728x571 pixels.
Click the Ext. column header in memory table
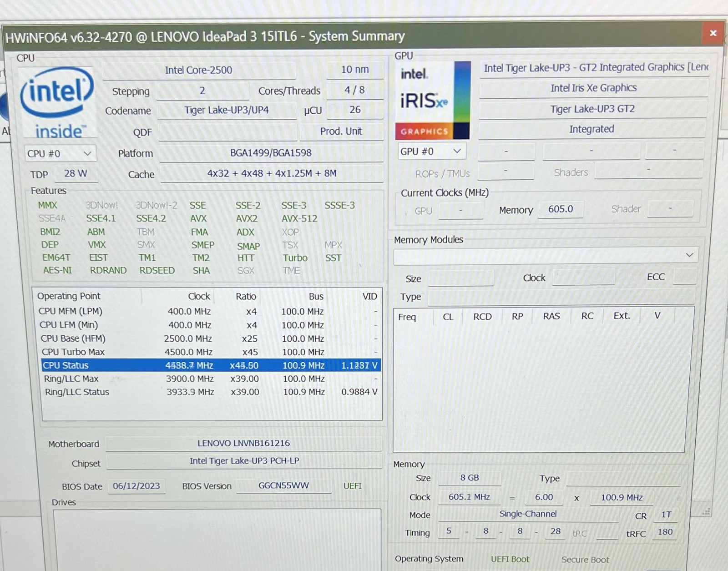click(x=622, y=316)
